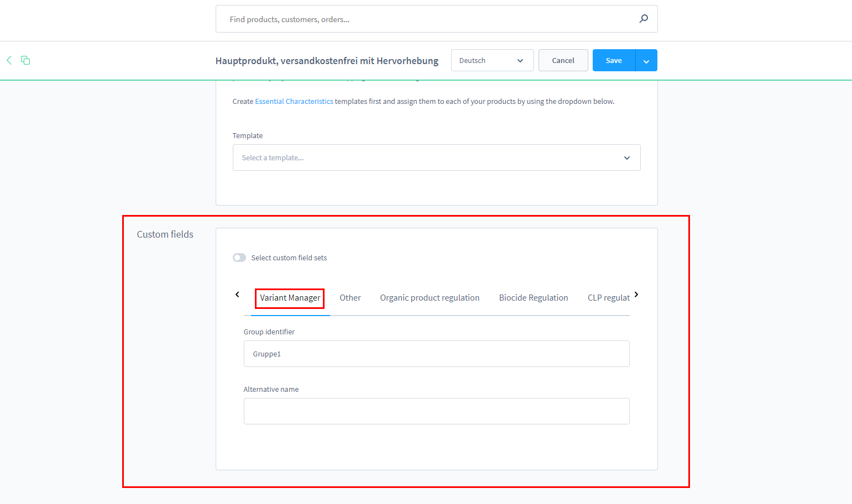Open the Select a template dropdown
The height and width of the screenshot is (504, 852).
[x=436, y=158]
